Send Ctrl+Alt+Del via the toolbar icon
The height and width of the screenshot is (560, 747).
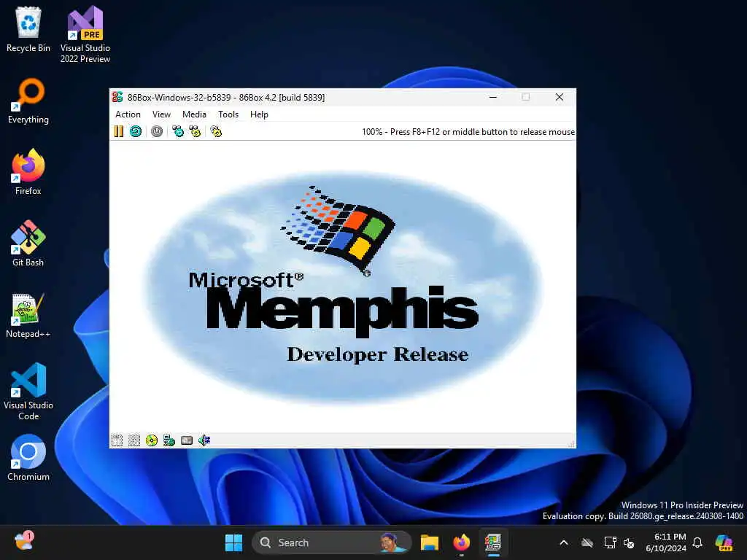point(178,131)
